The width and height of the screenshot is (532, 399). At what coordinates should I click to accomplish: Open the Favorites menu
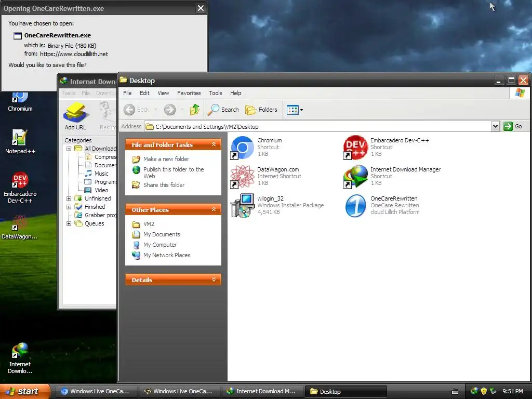(x=189, y=93)
